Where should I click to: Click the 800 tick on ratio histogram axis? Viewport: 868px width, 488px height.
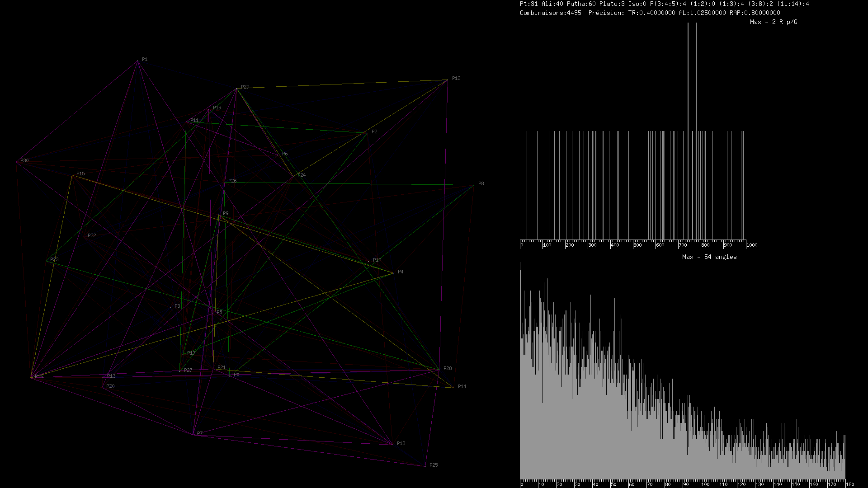click(705, 245)
